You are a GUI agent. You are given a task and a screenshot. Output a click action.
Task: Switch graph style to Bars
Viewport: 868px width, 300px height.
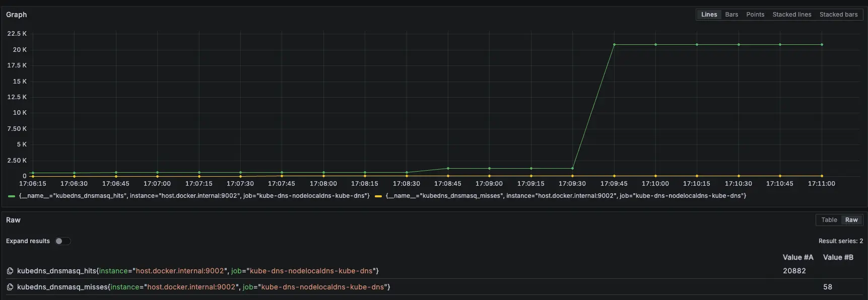click(x=731, y=15)
